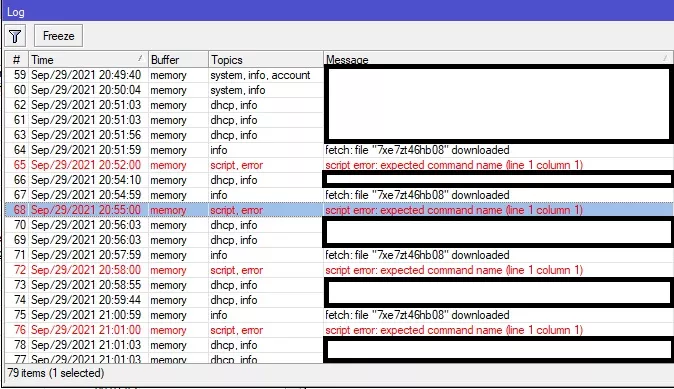
Task: Click highlighted script error row 68
Action: pos(339,210)
